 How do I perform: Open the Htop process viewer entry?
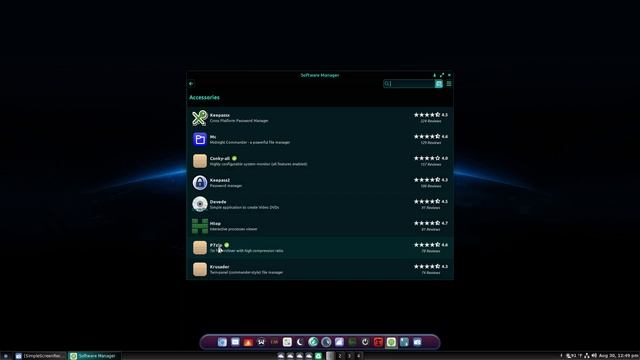pos(320,226)
